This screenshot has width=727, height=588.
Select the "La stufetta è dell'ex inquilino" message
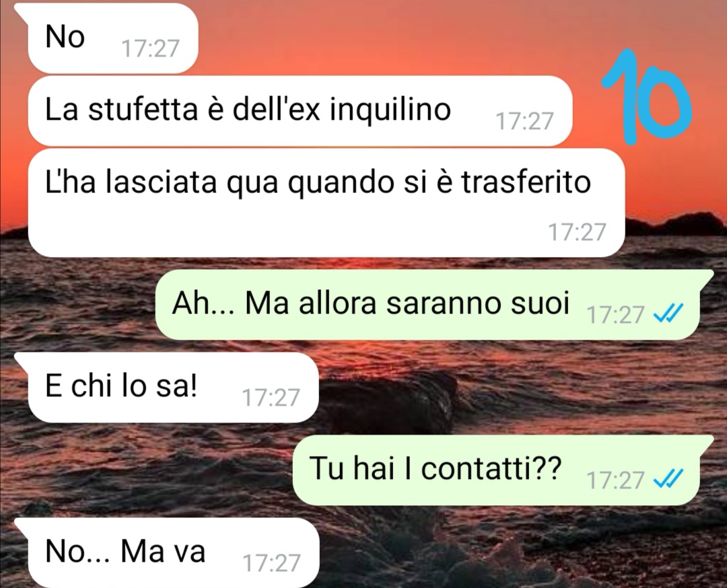point(300,111)
